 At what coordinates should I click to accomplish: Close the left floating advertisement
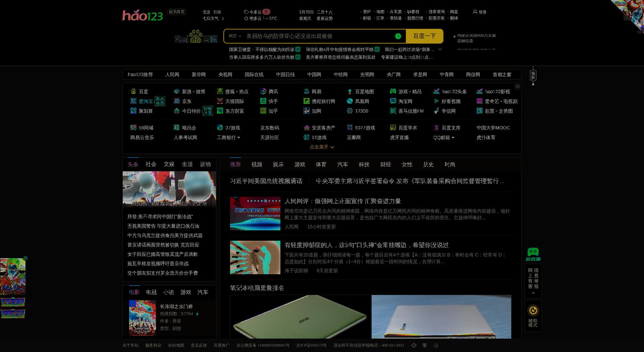[25, 258]
